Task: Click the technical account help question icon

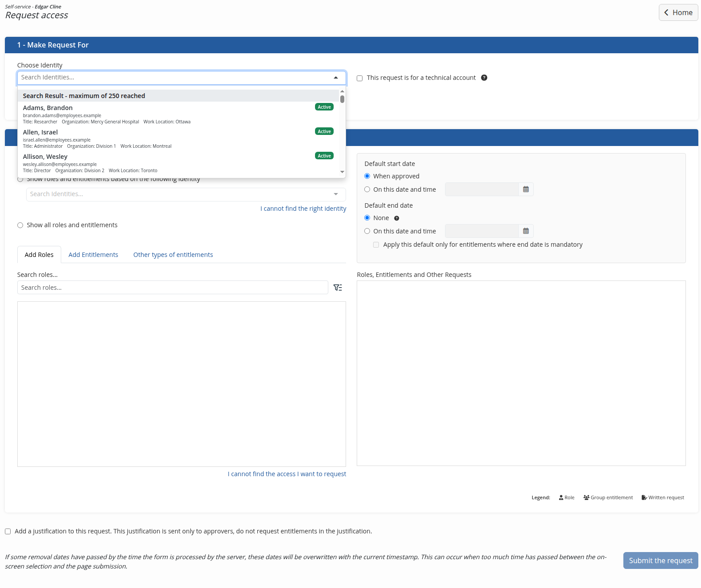Action: 484,78
